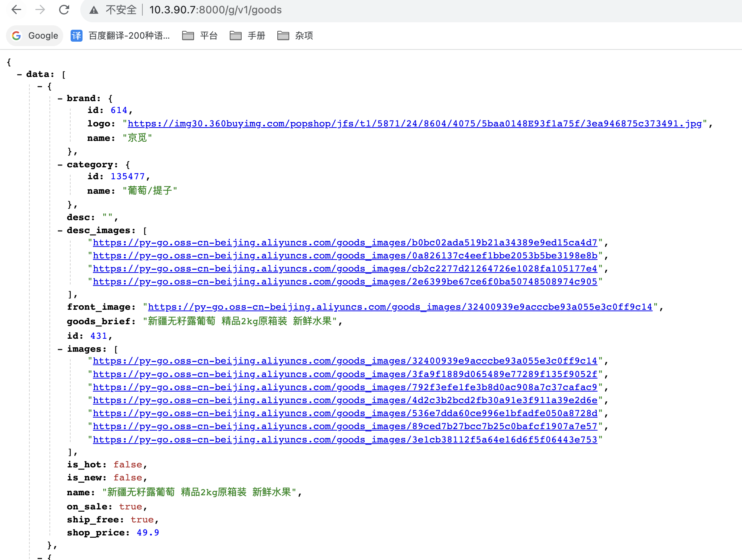Open images link ending 536e7dda60ce996e1bfadfe050a8728d
This screenshot has height=560, width=742.
click(x=345, y=413)
